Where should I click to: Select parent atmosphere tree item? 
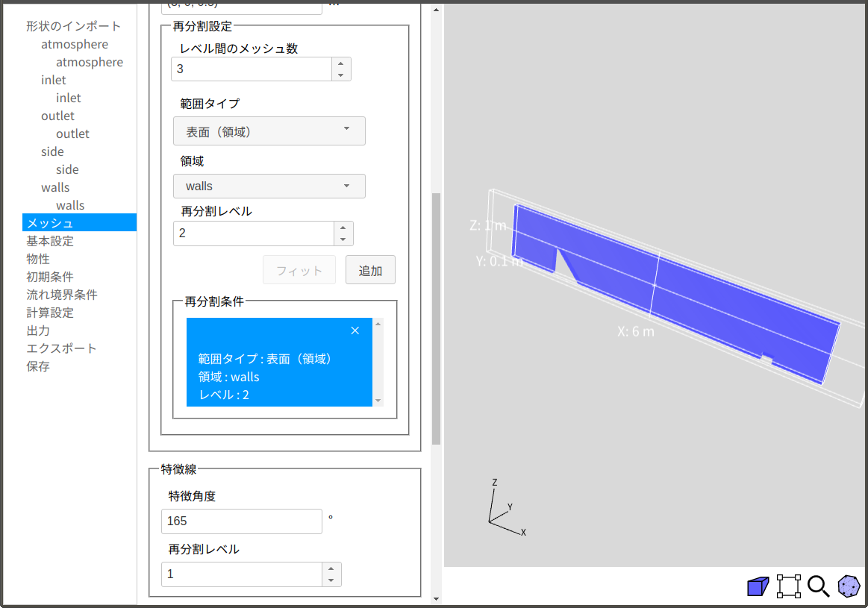coord(75,44)
